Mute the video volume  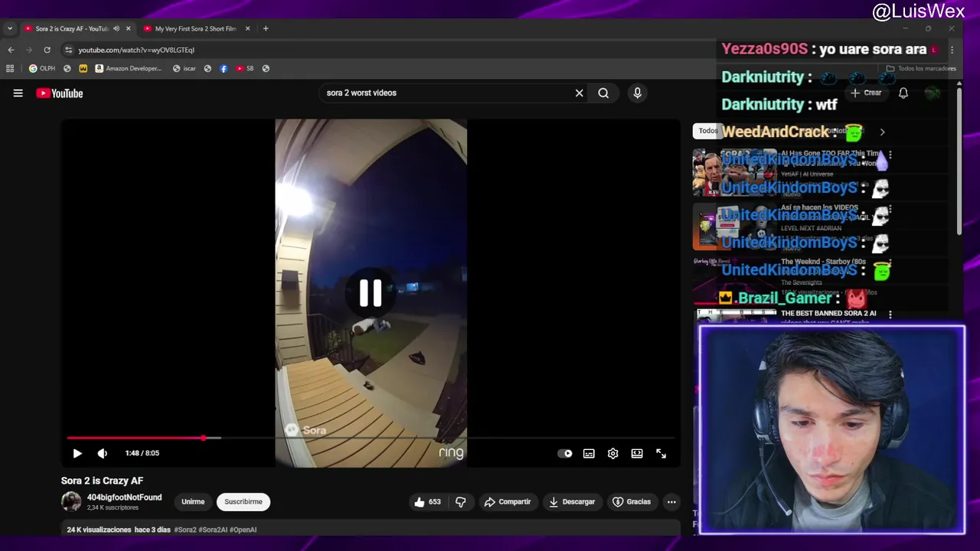(103, 453)
